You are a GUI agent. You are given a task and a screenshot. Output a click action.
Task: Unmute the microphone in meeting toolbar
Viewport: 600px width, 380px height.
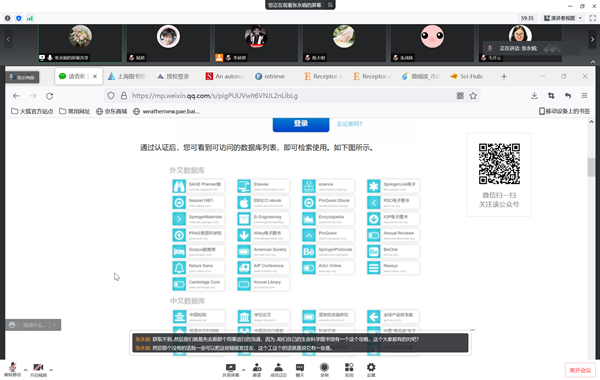13,369
